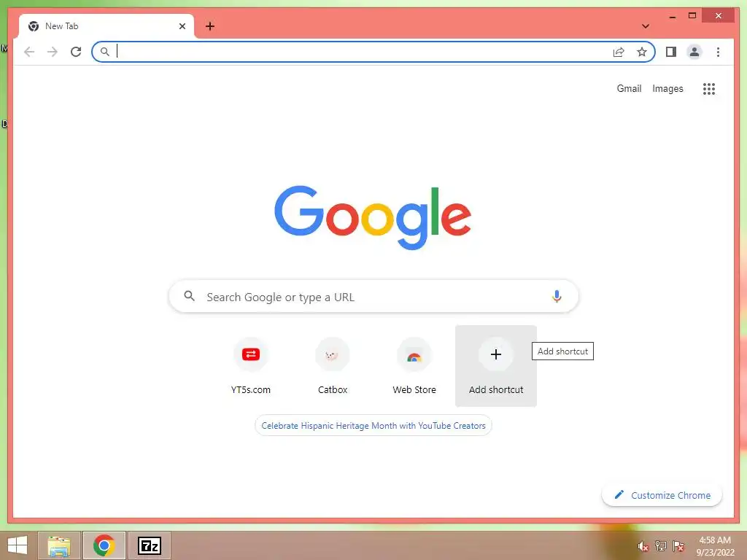Screen dimensions: 747x560
Task: Click the Add shortcut tile
Action: pyautogui.click(x=496, y=366)
